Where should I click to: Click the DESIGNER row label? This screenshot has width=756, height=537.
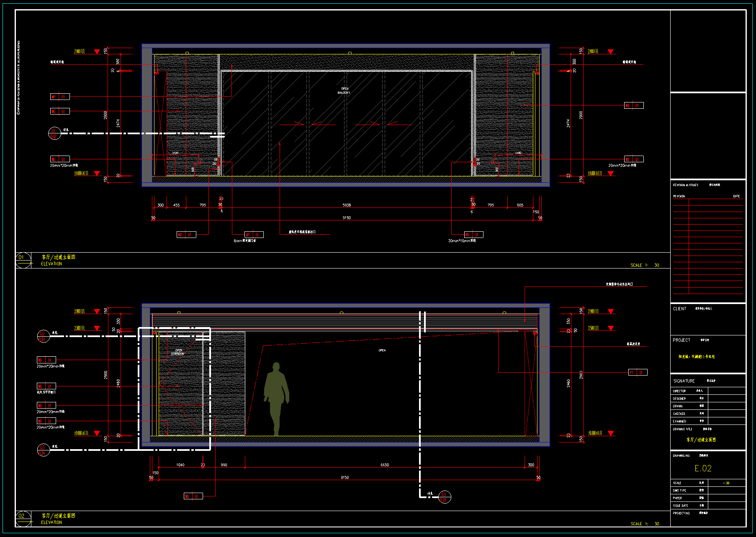[679, 399]
